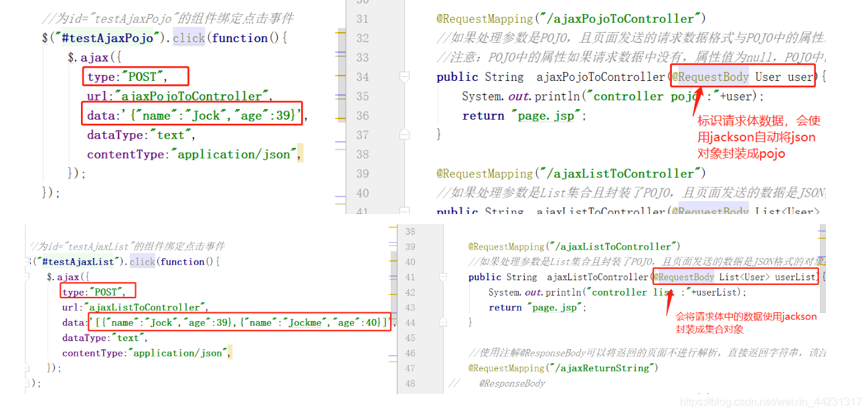The width and height of the screenshot is (868, 414).
Task: Click the "List<User> userList" parameter text
Action: click(x=768, y=277)
